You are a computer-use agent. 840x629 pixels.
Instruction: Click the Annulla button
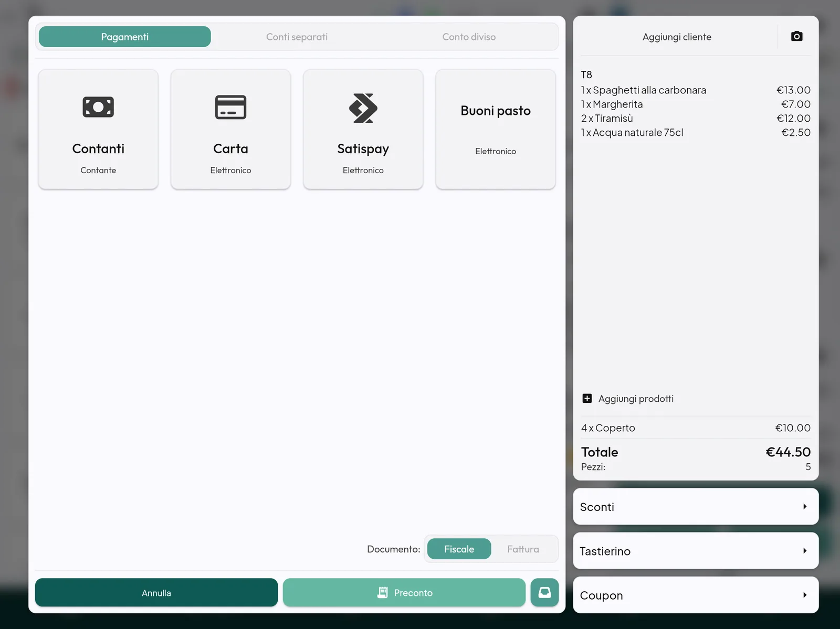[x=156, y=592]
